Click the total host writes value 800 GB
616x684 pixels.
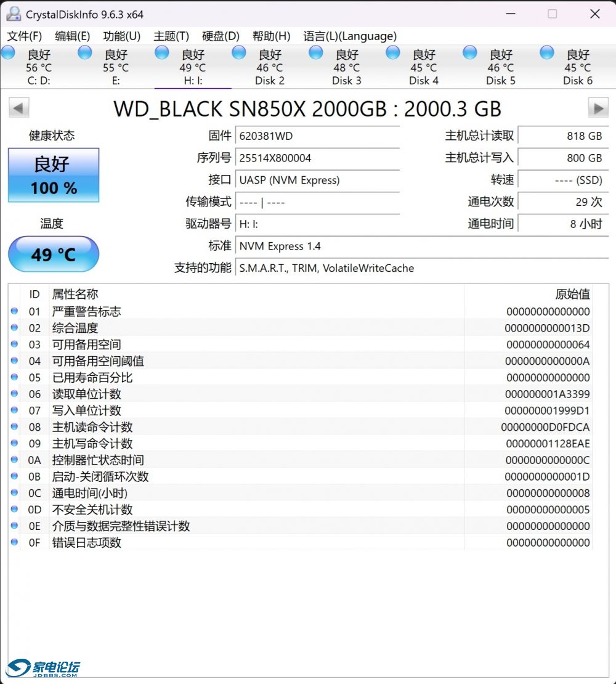click(563, 158)
